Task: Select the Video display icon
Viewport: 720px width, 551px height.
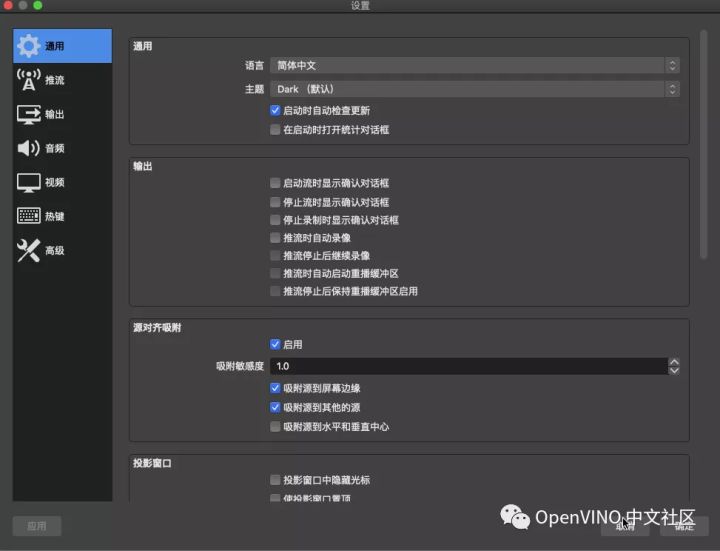Action: [29, 182]
